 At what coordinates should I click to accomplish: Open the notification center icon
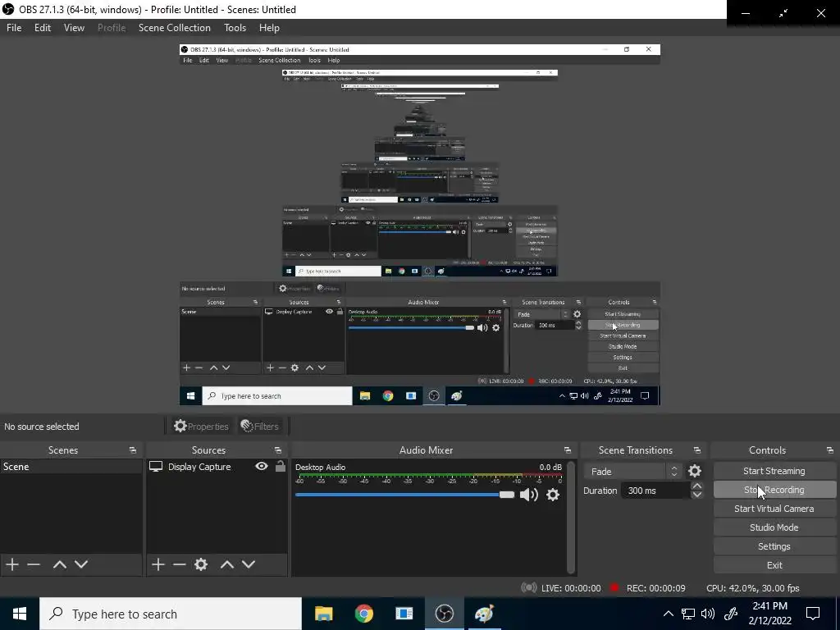pos(813,614)
